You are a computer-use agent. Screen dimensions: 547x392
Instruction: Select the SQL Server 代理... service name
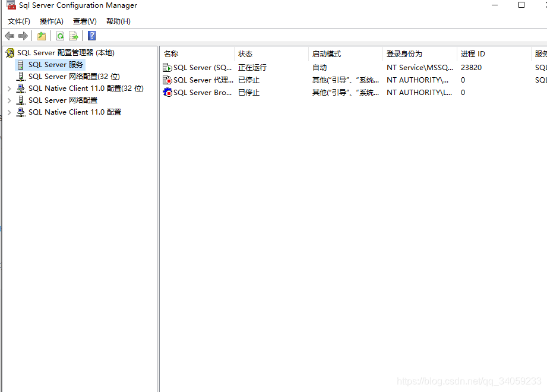click(203, 80)
